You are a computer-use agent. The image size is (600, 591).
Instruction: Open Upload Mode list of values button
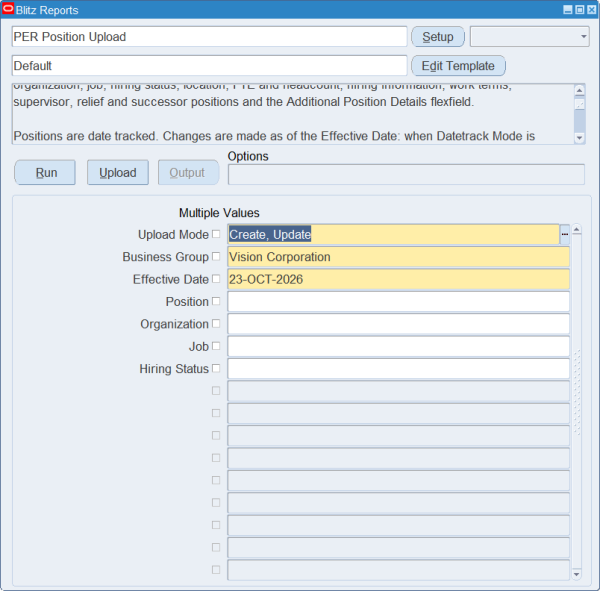(565, 234)
